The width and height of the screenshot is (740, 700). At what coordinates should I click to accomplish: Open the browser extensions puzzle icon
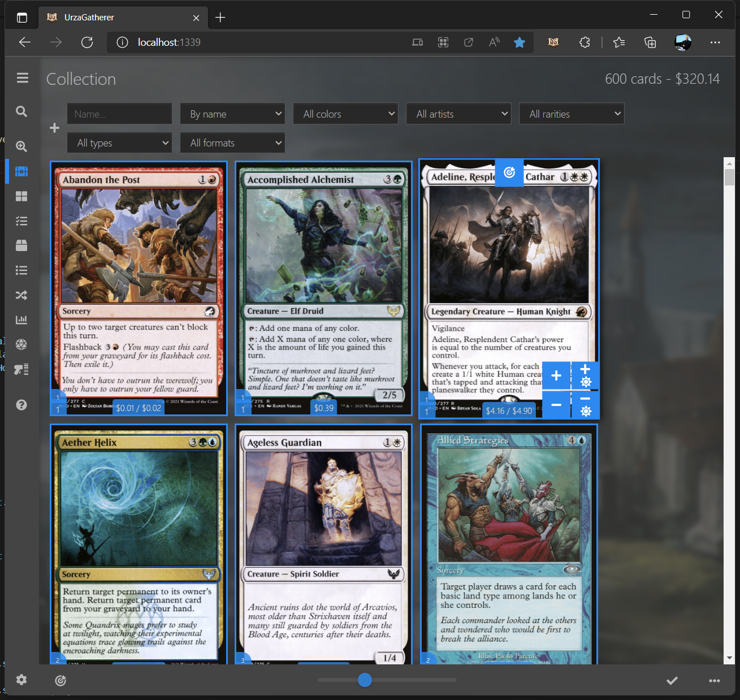coord(585,42)
